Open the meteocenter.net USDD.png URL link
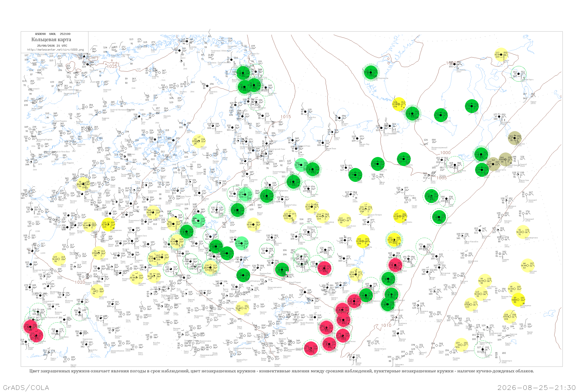This screenshot has height=392, width=588. click(x=55, y=50)
